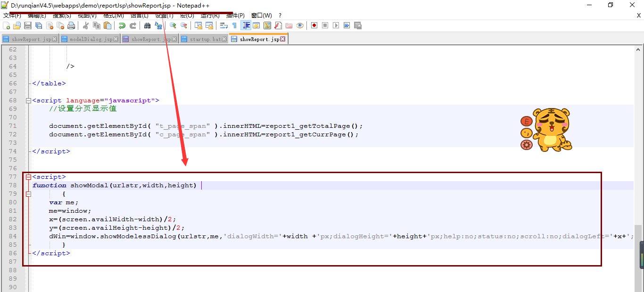Close the modelDialog.jsp tab

pos(116,39)
